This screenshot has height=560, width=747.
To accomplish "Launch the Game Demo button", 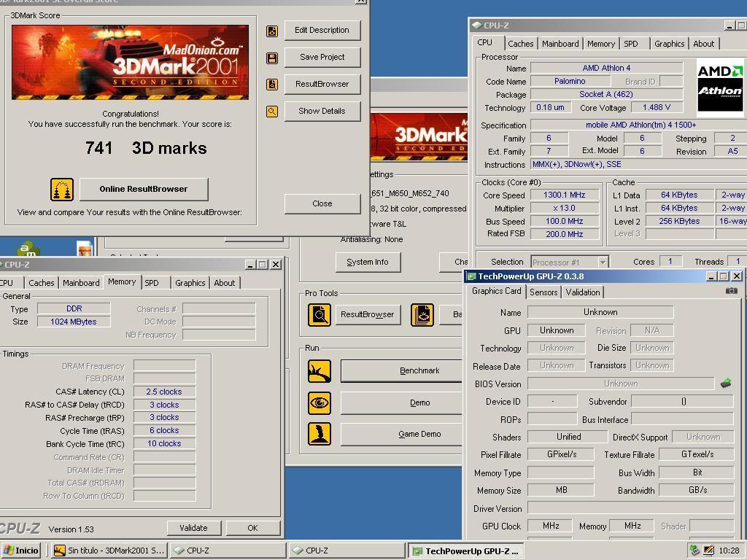I will tap(403, 435).
